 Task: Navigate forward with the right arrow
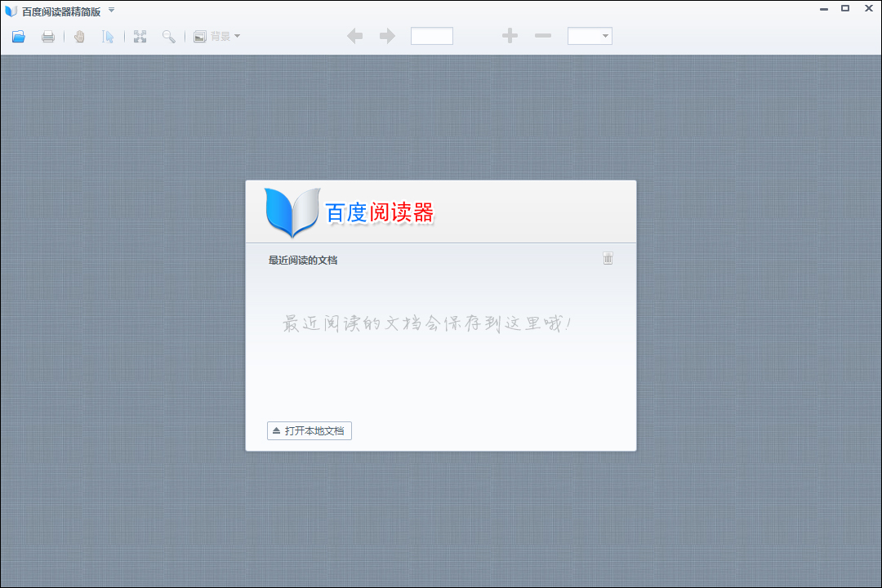386,35
